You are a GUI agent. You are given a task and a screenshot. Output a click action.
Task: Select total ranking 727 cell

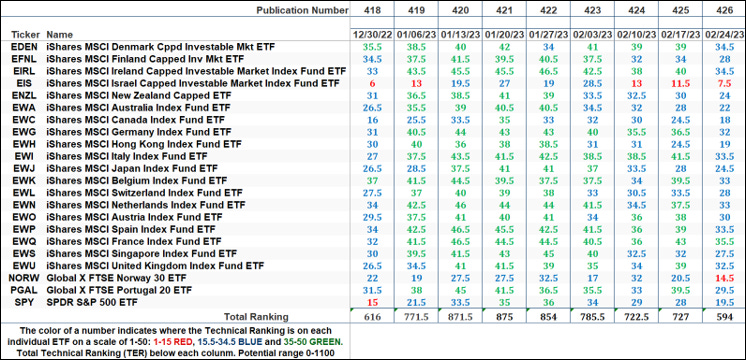click(679, 317)
